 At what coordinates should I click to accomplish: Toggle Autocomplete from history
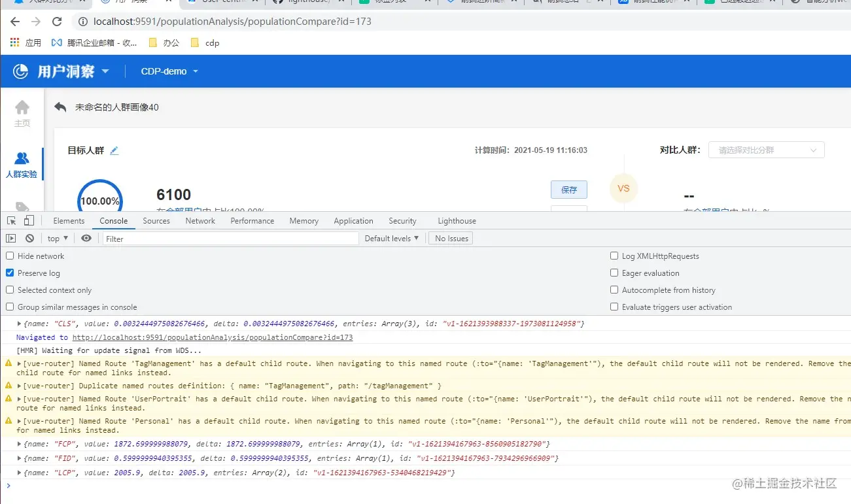coord(614,290)
